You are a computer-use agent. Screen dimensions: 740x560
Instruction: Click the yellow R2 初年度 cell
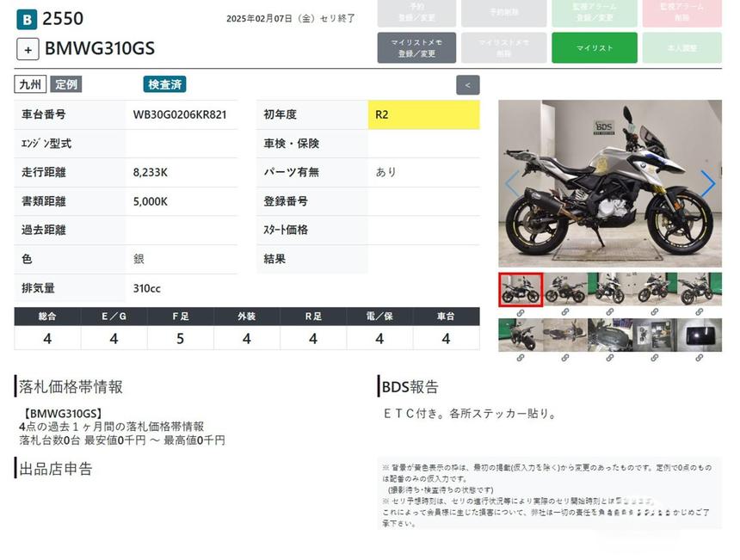click(423, 114)
